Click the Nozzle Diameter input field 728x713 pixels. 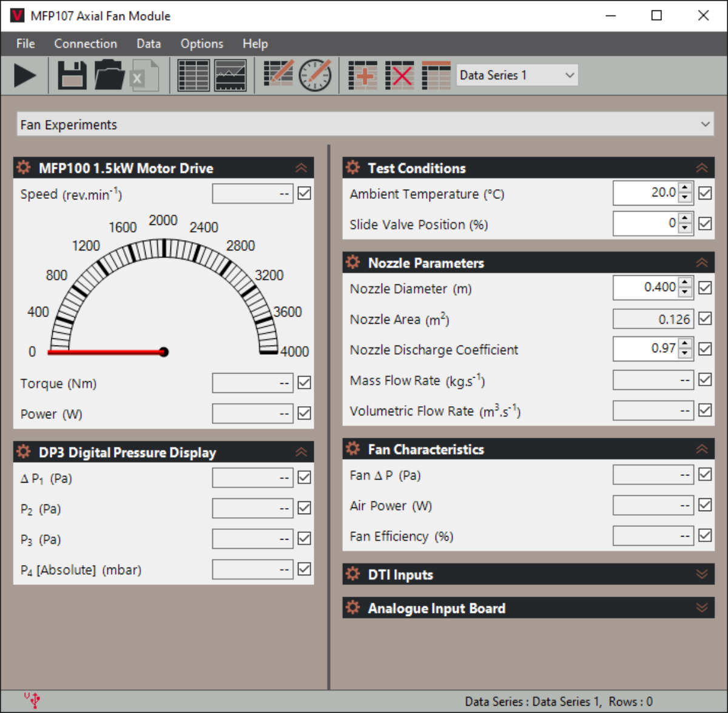[x=645, y=287]
